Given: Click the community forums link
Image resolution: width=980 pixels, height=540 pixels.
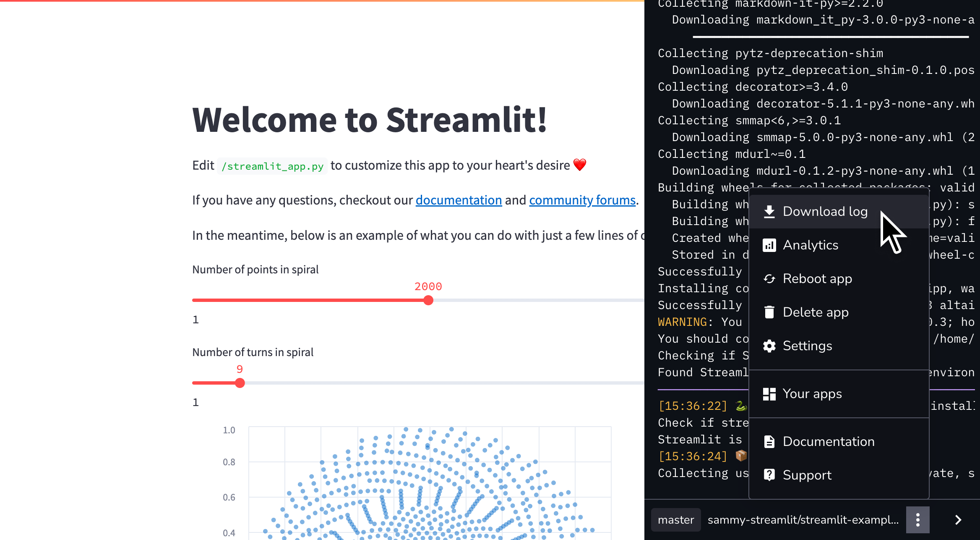Looking at the screenshot, I should click(581, 199).
